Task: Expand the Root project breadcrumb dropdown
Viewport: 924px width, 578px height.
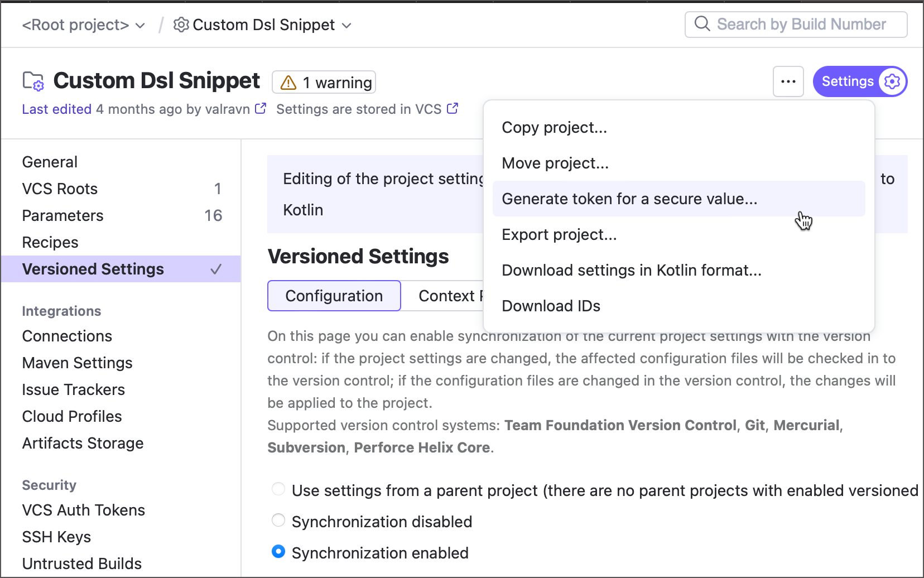Action: click(140, 25)
